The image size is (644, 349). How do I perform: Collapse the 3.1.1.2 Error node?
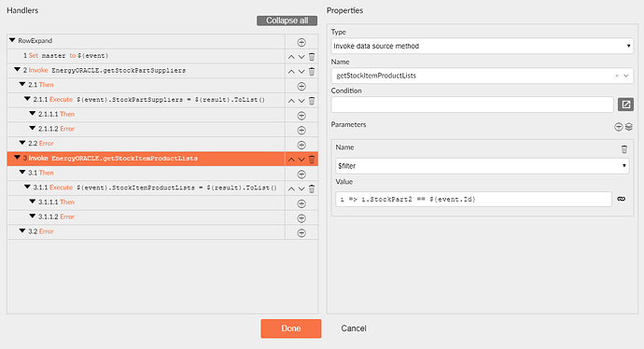click(x=33, y=216)
